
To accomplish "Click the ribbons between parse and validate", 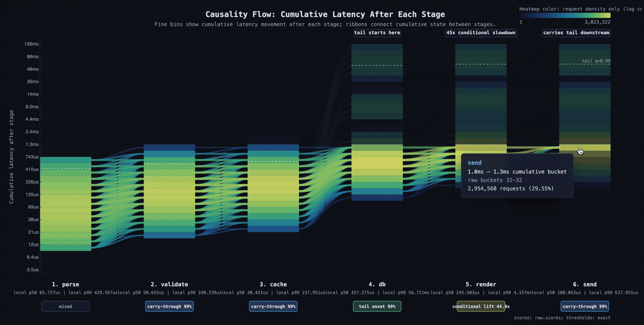I will point(117,197).
